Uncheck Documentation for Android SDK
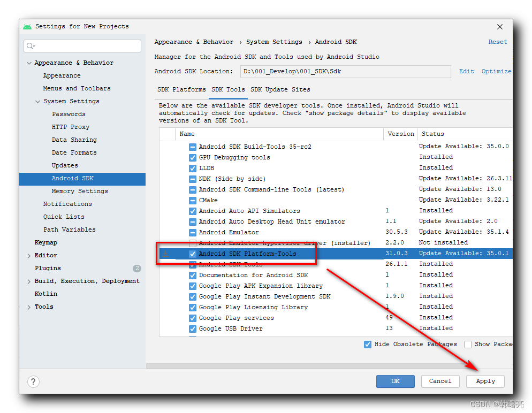The width and height of the screenshot is (532, 413). pyautogui.click(x=192, y=276)
